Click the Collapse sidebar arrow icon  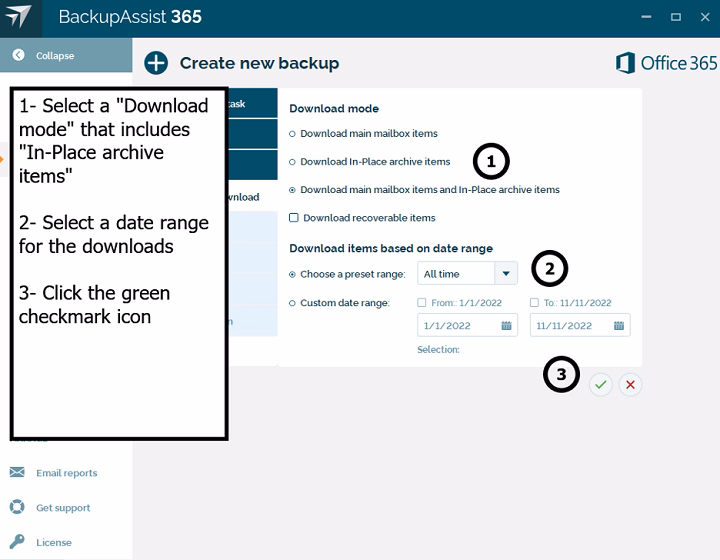click(x=18, y=56)
